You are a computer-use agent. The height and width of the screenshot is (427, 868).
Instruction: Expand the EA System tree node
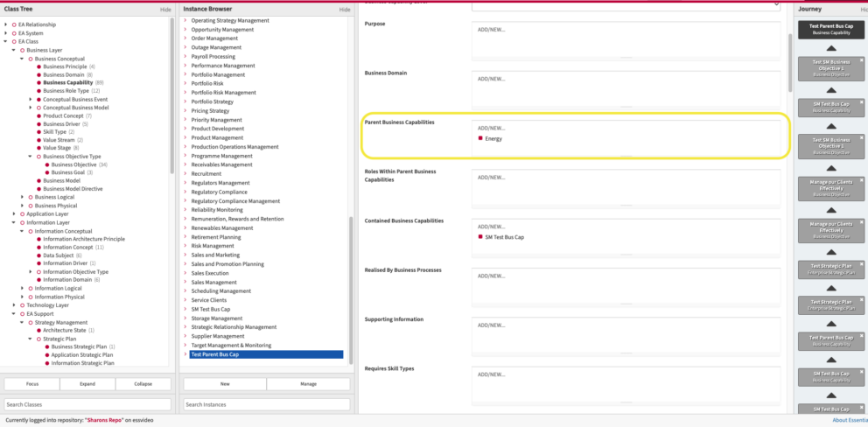coord(5,33)
